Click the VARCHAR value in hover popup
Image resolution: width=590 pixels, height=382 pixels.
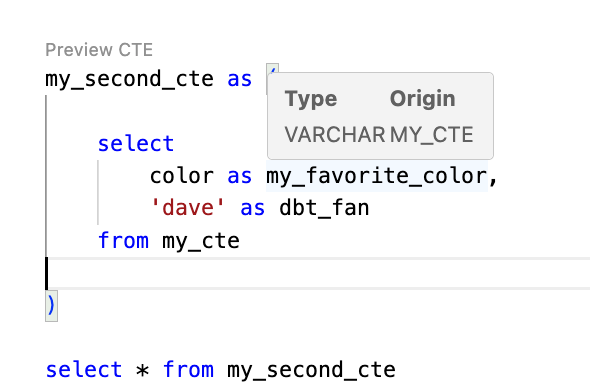tap(335, 134)
